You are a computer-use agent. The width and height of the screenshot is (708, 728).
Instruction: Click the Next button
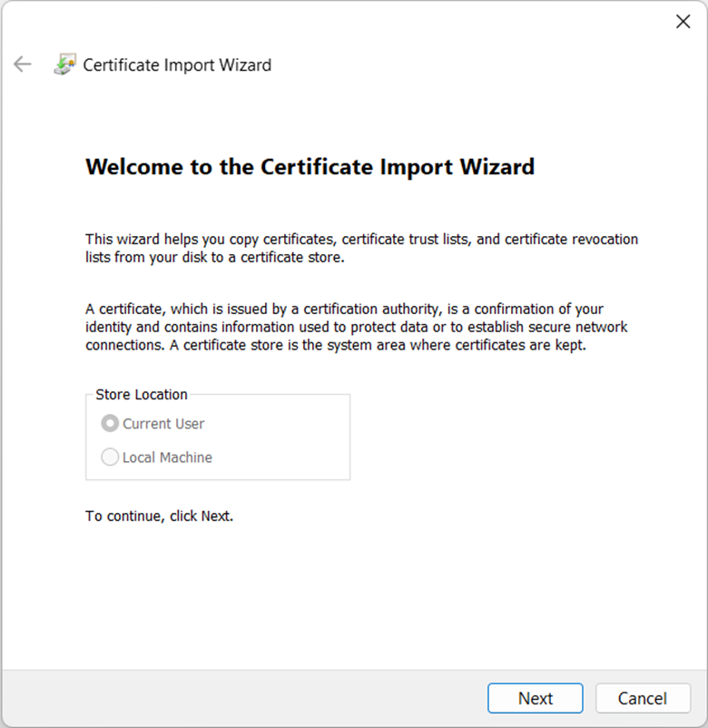(535, 698)
